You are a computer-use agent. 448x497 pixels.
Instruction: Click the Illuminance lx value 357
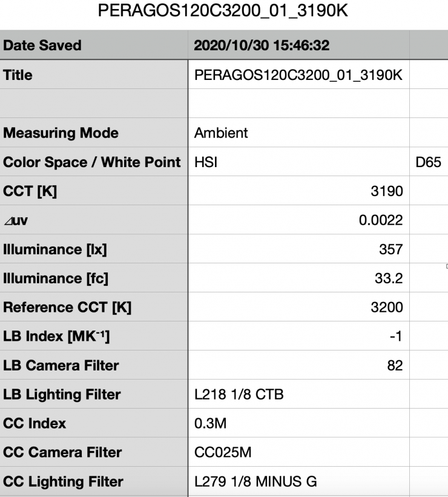tap(298, 249)
